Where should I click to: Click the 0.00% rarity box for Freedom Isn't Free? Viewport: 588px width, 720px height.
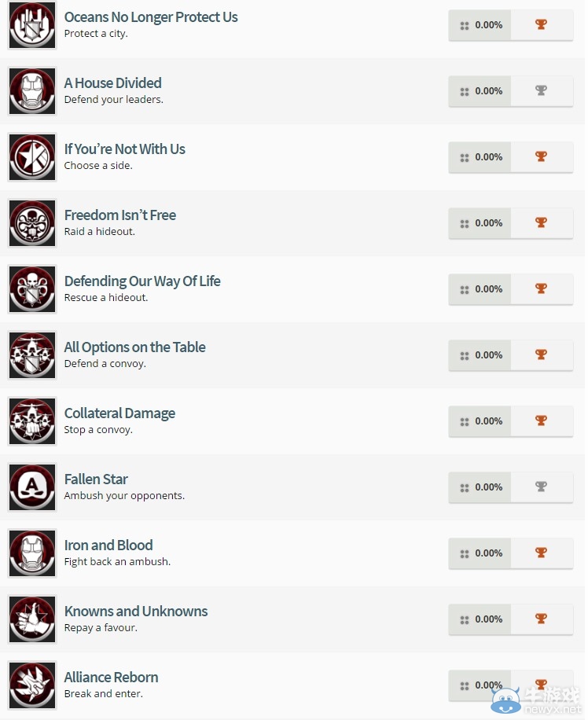coord(480,223)
